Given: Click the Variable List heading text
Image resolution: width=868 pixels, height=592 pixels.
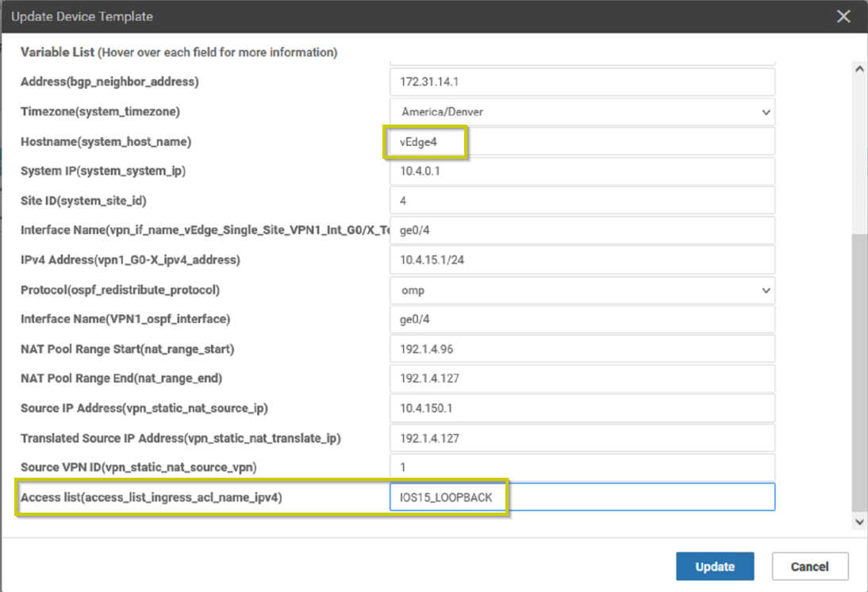Looking at the screenshot, I should 58,52.
